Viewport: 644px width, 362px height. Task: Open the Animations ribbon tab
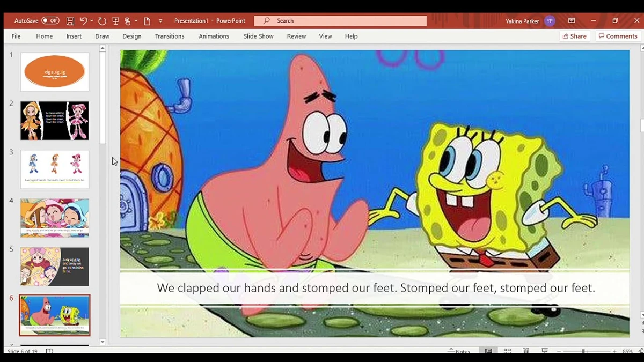(x=214, y=36)
